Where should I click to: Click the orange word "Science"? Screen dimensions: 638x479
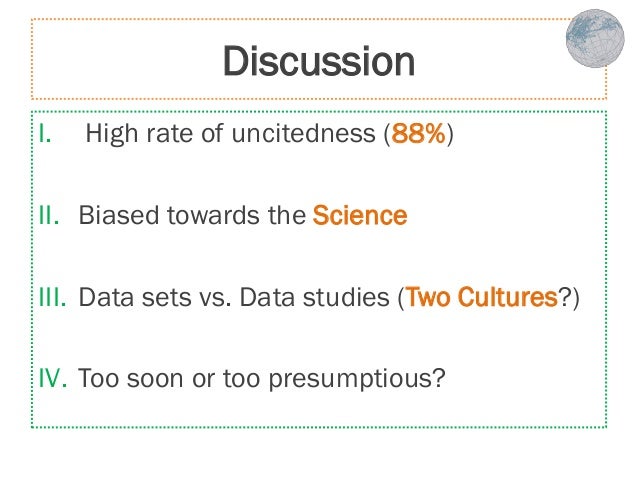(x=360, y=215)
